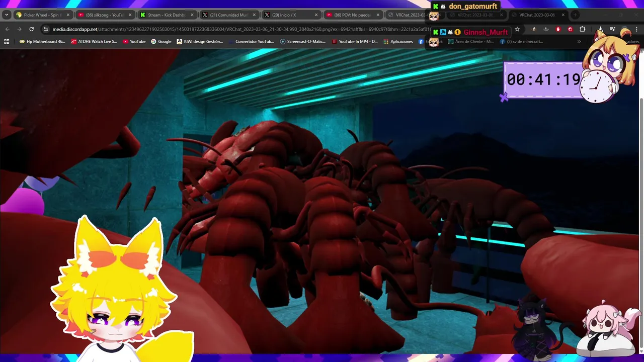Close the Picker Wheel tab
The width and height of the screenshot is (644, 362).
tap(68, 15)
